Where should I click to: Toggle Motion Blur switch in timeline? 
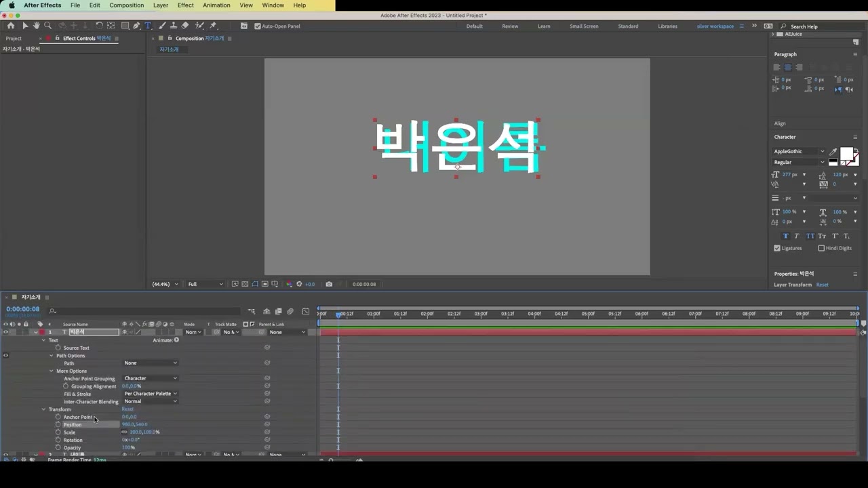coord(290,311)
